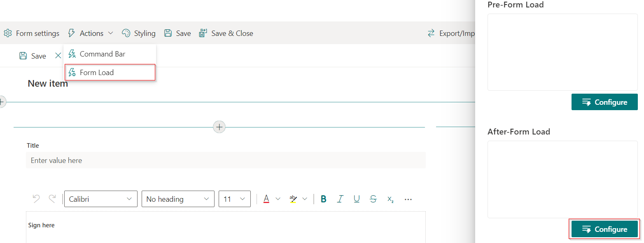Click the redo arrow in editor

coord(52,199)
